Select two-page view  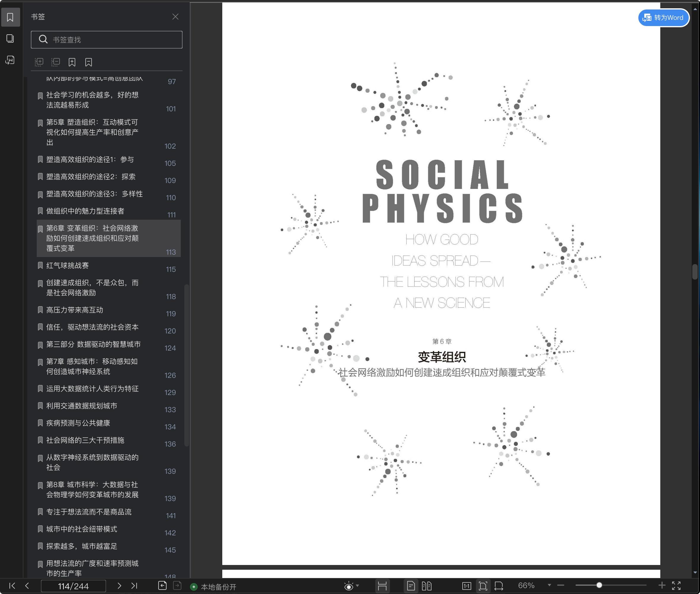click(x=427, y=586)
